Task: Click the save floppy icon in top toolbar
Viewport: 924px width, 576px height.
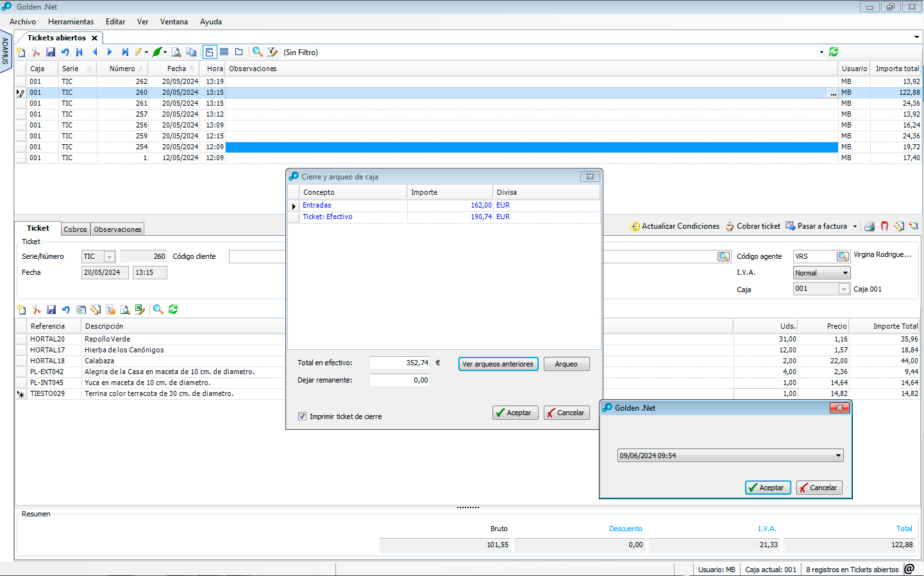Action: click(x=51, y=53)
